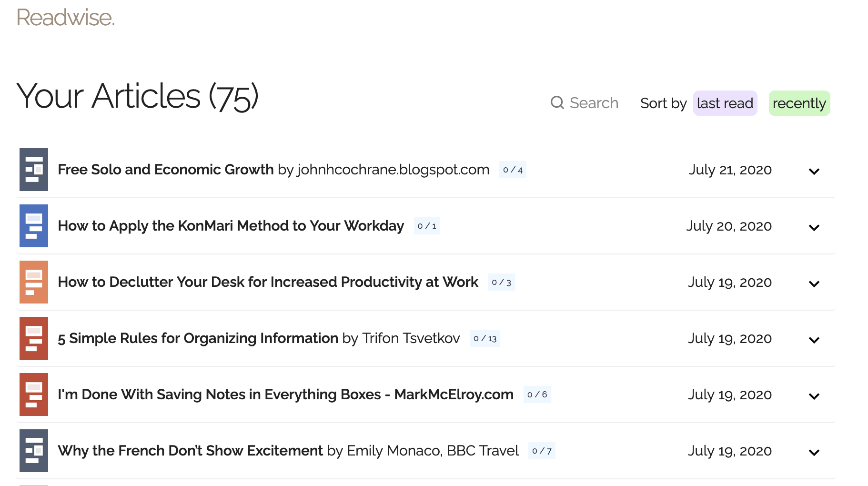The image size is (868, 486).
Task: Click the blue KonMari article cover icon
Action: coord(33,226)
